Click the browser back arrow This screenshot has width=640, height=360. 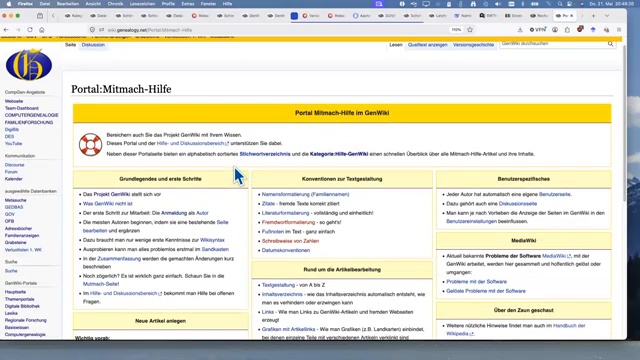point(6,30)
